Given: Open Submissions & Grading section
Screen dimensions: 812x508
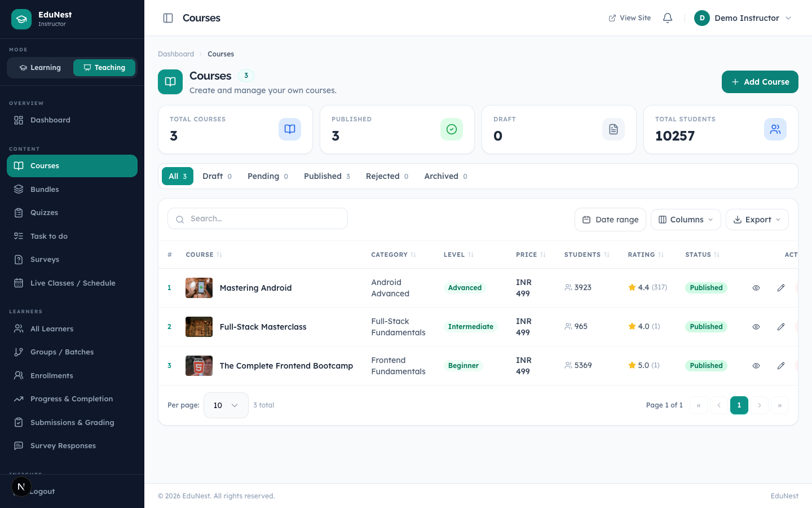Looking at the screenshot, I should (x=72, y=423).
